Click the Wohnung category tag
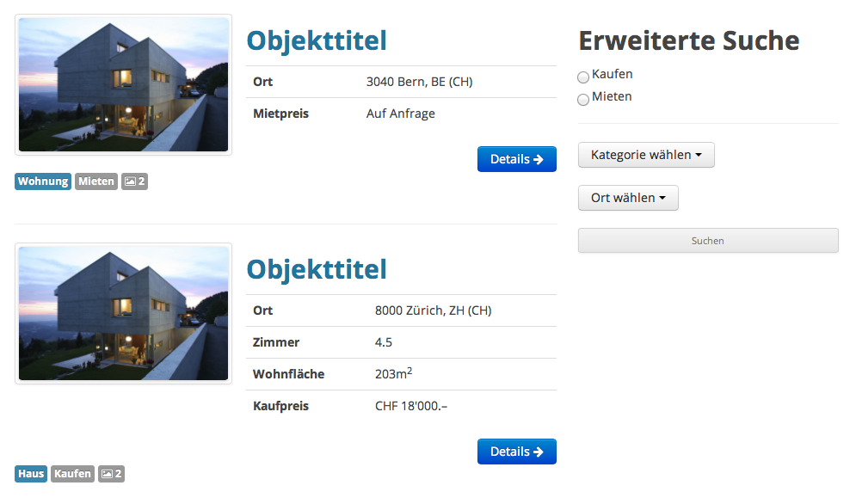Screen dimensions: 856x504 pyautogui.click(x=43, y=181)
